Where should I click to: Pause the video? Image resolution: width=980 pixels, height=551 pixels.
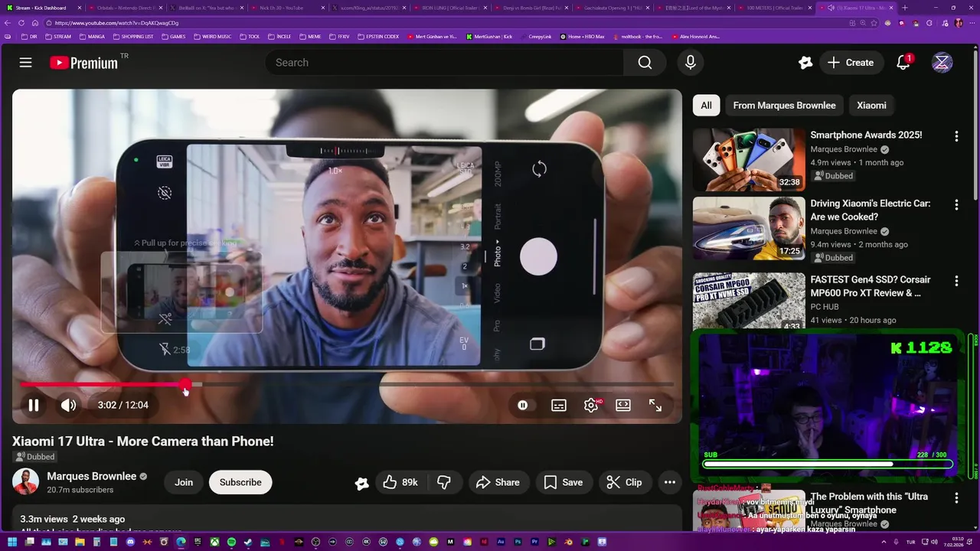click(34, 405)
